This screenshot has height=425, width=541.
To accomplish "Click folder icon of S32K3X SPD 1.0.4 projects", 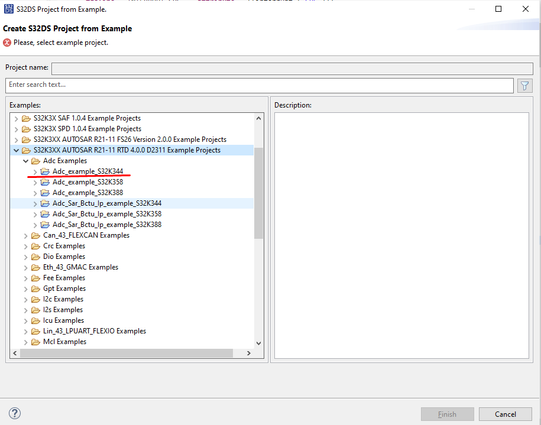I will pos(26,129).
